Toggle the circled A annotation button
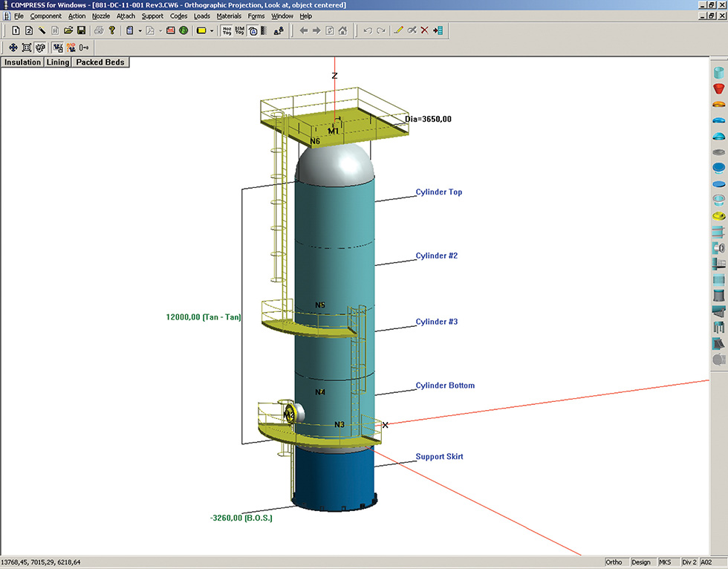Viewport: 728px width, 569px height. click(x=253, y=30)
